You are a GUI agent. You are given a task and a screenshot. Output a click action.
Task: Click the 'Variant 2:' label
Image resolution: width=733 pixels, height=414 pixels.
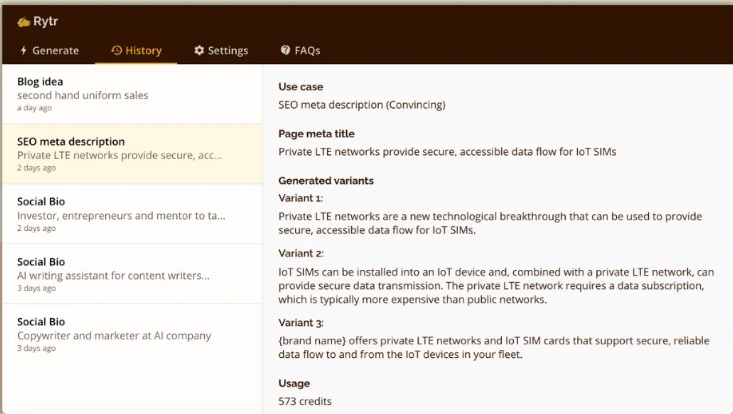[301, 253]
